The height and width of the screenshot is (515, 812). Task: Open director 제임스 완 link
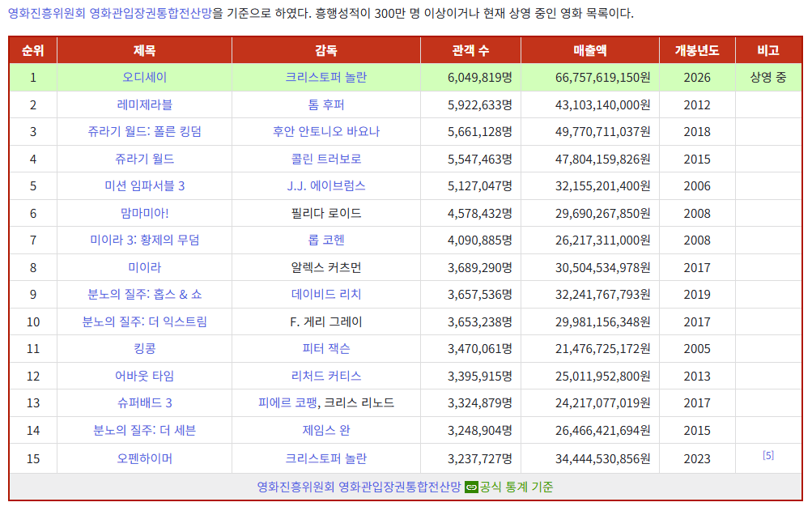(326, 431)
